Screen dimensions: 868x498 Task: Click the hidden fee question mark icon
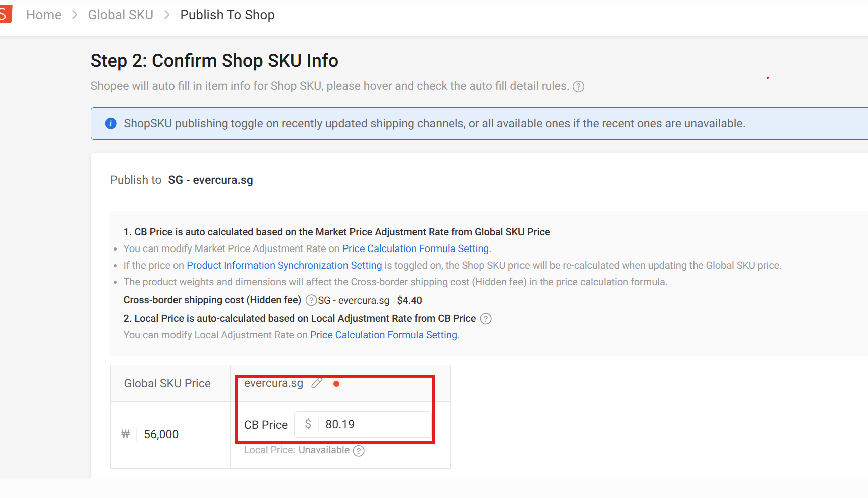(311, 300)
